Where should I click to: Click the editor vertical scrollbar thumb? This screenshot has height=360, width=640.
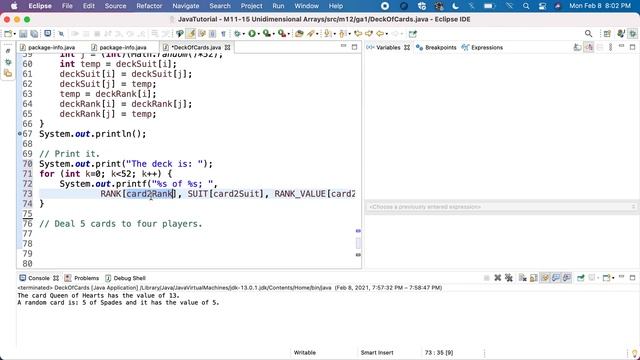click(x=358, y=243)
